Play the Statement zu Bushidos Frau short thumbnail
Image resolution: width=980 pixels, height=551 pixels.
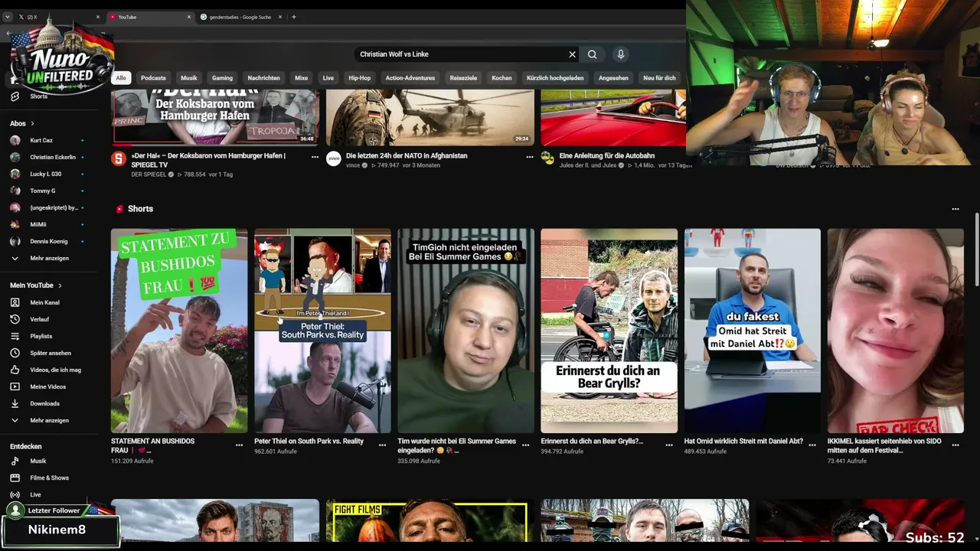pos(179,331)
